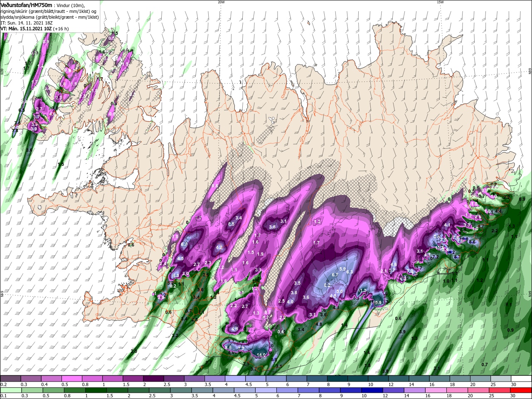This screenshot has width=532, height=399.
Task: Pick the bright red 30 swatch in the rain legend
Action: 520,390
